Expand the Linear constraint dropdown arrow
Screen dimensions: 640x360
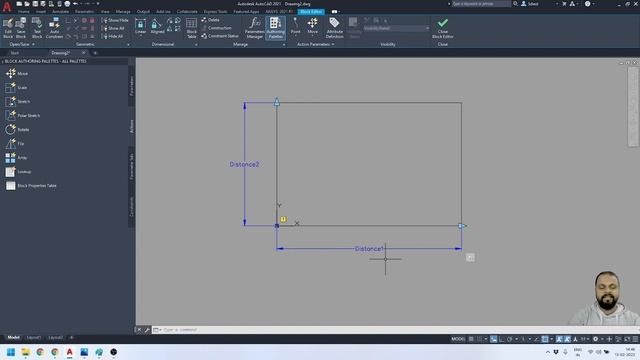coord(140,36)
